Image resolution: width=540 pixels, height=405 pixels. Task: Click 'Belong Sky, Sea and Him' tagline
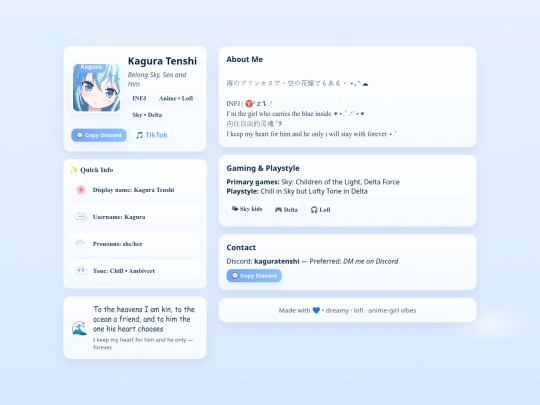(x=157, y=79)
